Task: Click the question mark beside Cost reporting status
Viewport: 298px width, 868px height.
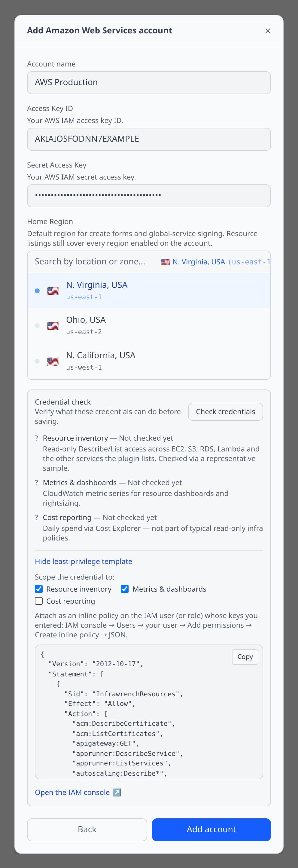Action: [36, 517]
